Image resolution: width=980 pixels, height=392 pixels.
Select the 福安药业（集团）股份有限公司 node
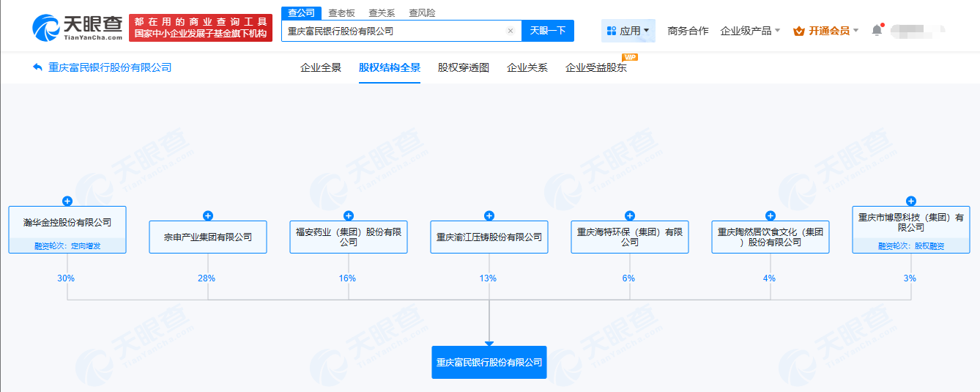pos(349,237)
